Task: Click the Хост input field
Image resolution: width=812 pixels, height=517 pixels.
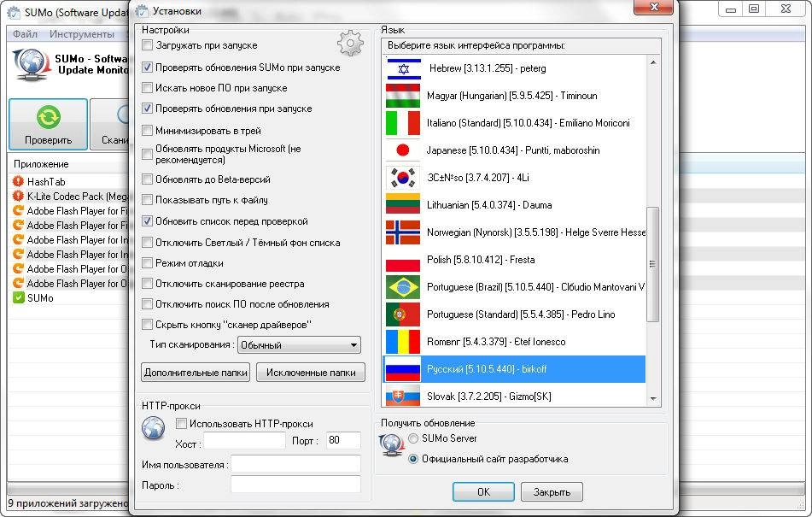Action: pos(244,441)
